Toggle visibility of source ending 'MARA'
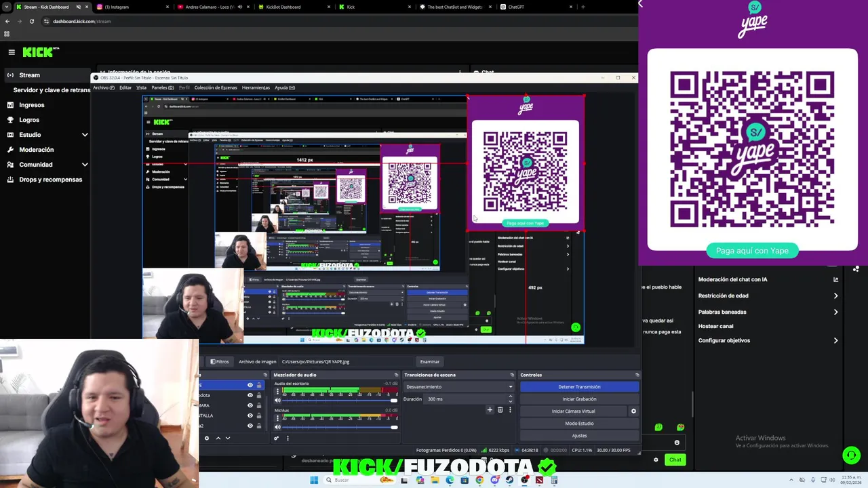 coord(250,405)
